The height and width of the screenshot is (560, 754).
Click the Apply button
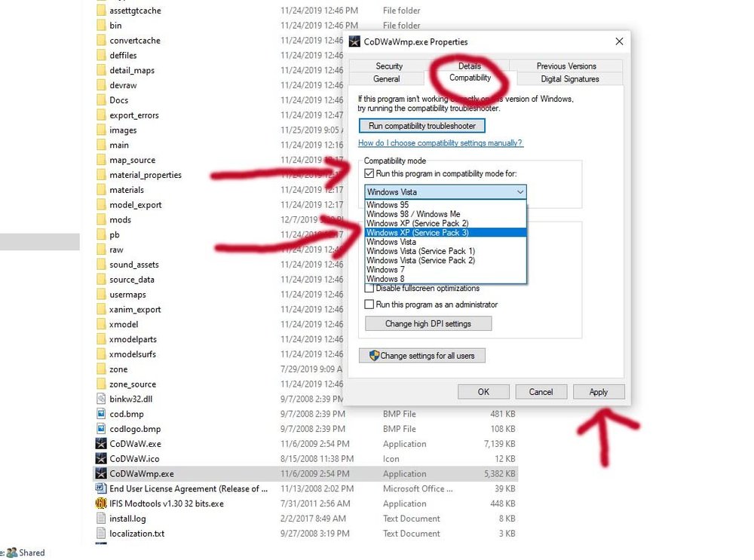coord(599,392)
